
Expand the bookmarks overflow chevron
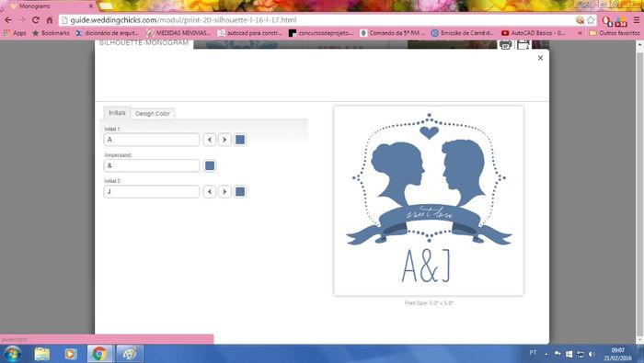click(580, 33)
